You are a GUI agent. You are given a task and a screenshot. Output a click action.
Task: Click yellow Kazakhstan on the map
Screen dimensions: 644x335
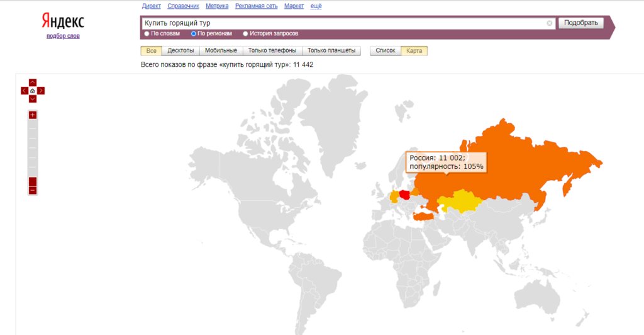460,202
